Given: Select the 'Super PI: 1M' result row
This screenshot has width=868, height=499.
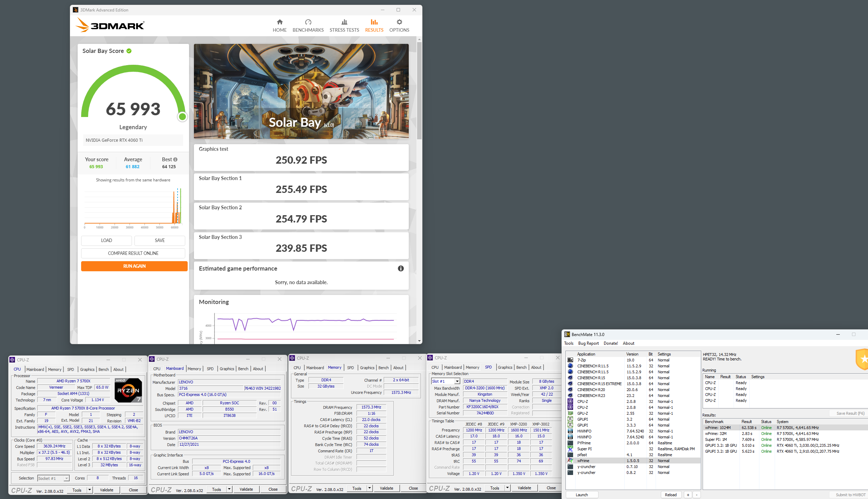Looking at the screenshot, I should [x=785, y=440].
